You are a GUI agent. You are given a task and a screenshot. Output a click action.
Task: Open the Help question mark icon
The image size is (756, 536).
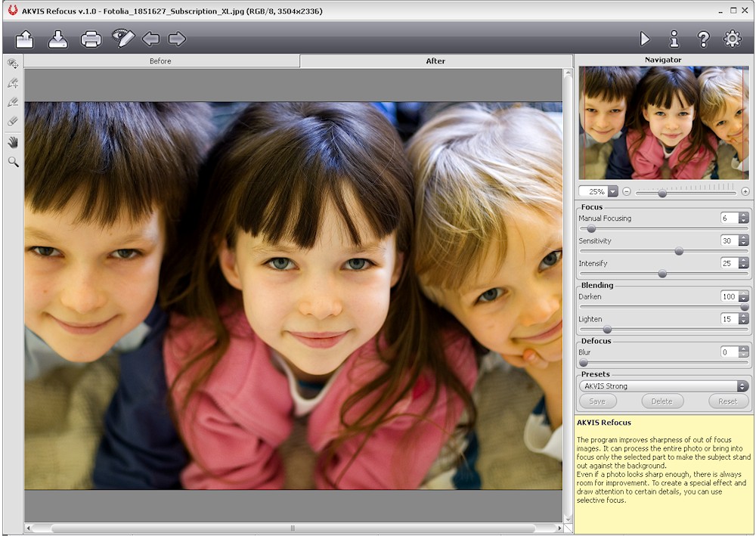tap(703, 39)
